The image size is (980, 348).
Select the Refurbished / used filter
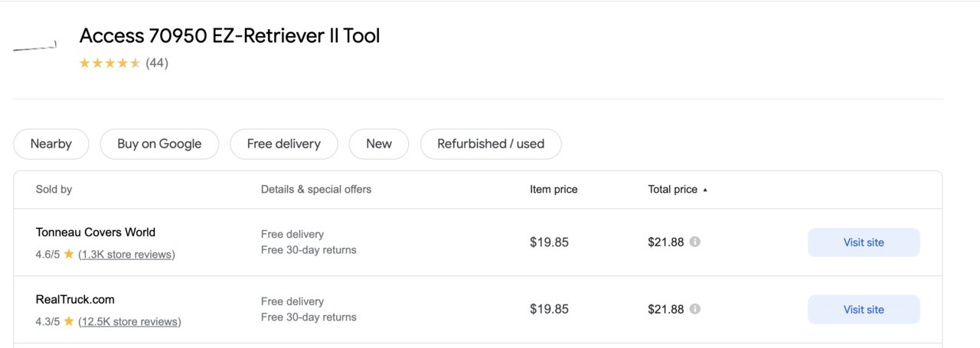coord(491,144)
